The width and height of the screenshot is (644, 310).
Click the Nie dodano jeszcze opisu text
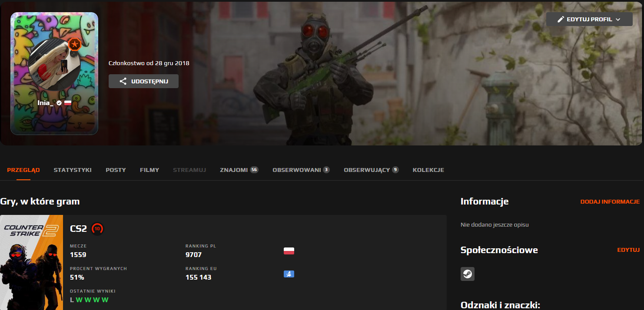coord(495,224)
